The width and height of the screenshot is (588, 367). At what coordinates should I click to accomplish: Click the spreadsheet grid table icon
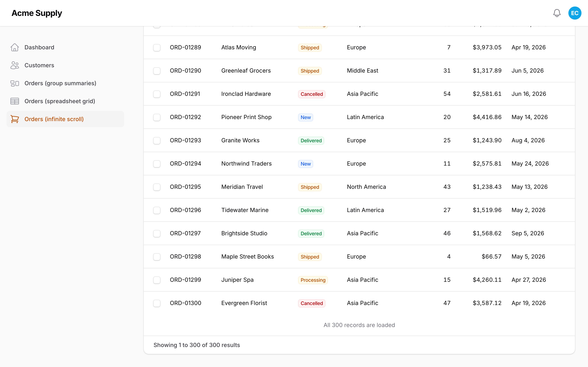(x=15, y=101)
